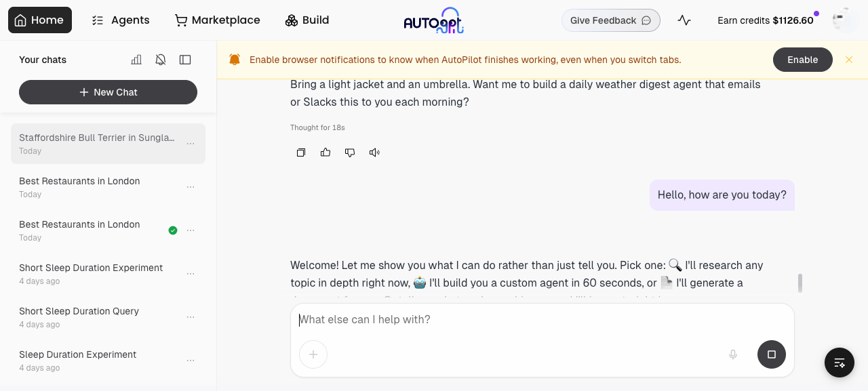Screen dimensions: 868x391
Task: Collapse the chats sidebar panel icon
Action: [185, 60]
